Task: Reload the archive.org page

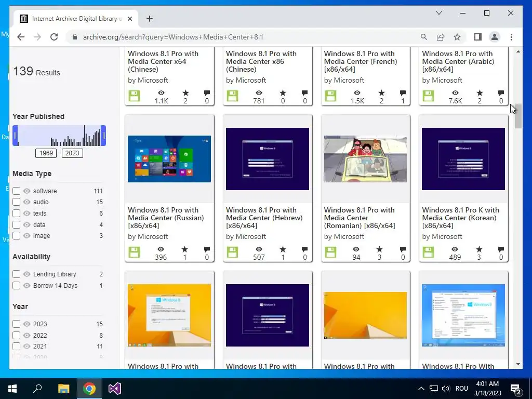Action: point(54,37)
